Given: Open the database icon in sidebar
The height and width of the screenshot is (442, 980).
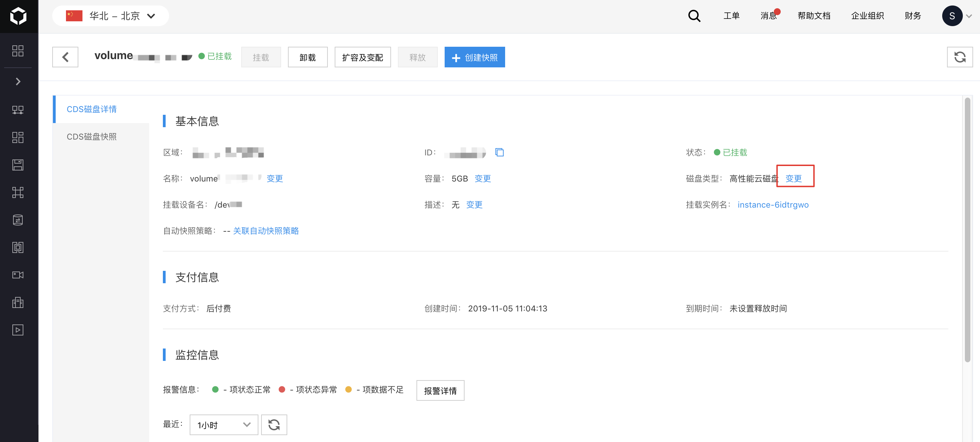Looking at the screenshot, I should coord(18,220).
